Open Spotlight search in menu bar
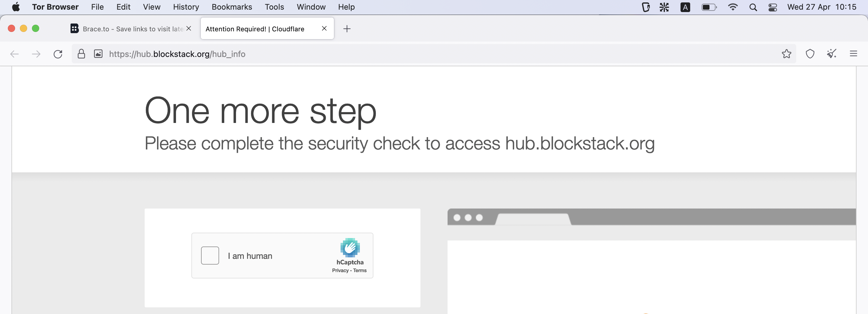This screenshot has height=314, width=868. click(753, 7)
